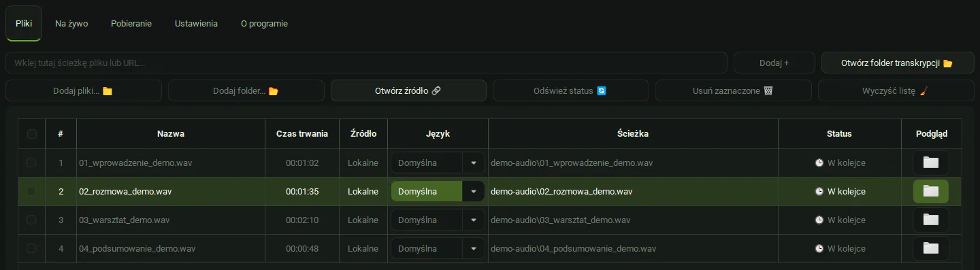980x270 pixels.
Task: Open the O programie tab
Action: (264, 23)
